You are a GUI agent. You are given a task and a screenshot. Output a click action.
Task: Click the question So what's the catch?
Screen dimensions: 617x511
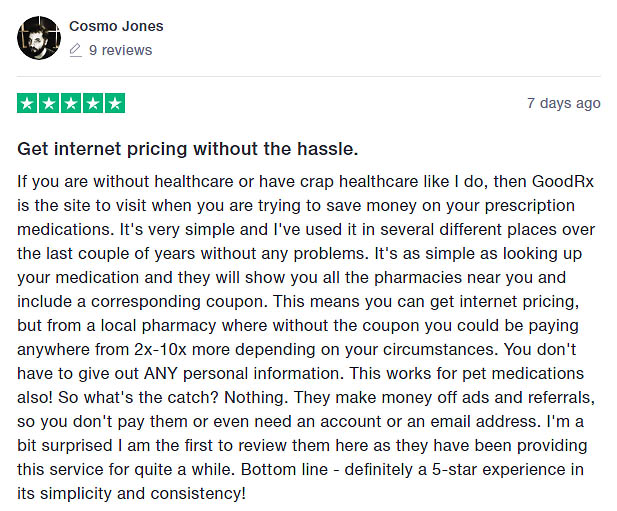pyautogui.click(x=139, y=397)
